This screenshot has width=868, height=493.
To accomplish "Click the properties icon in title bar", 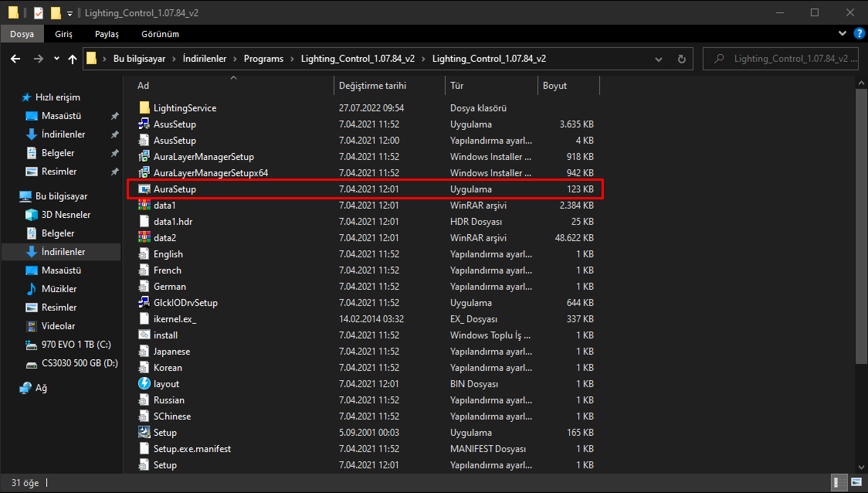I will point(38,12).
